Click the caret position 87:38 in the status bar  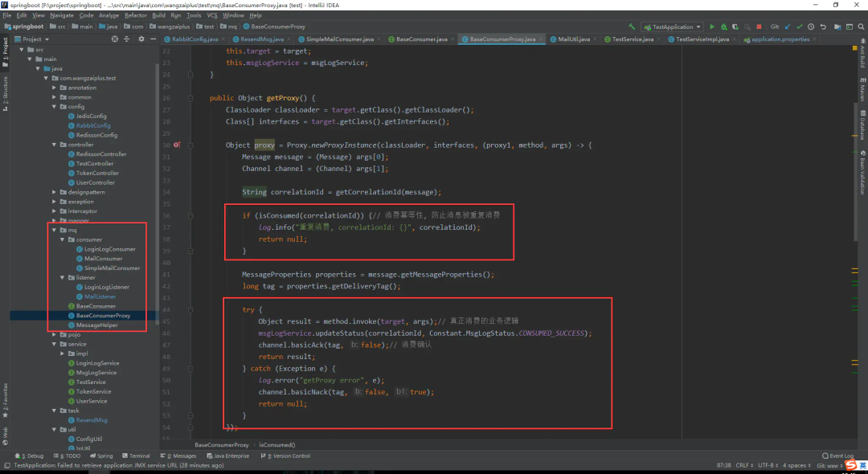coord(723,465)
